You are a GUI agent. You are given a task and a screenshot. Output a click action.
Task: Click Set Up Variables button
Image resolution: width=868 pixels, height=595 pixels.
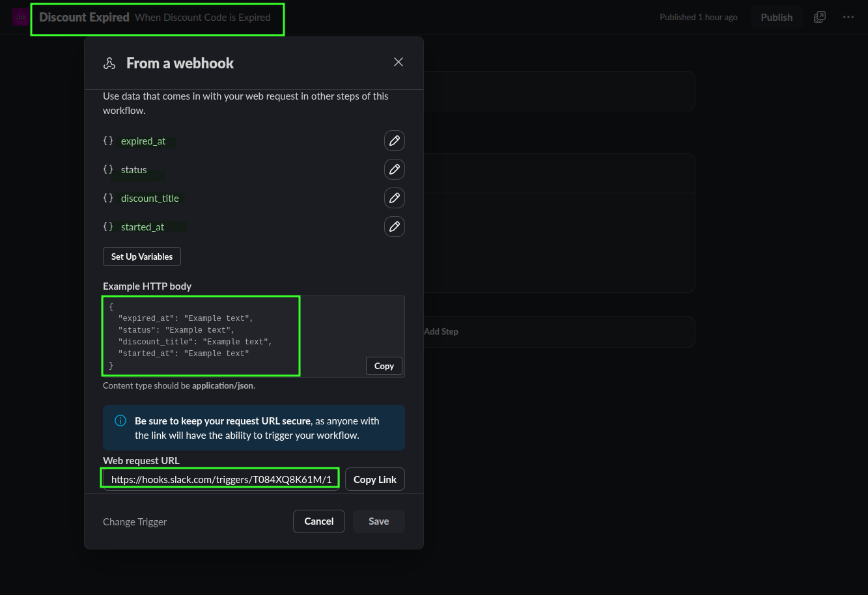click(x=142, y=256)
